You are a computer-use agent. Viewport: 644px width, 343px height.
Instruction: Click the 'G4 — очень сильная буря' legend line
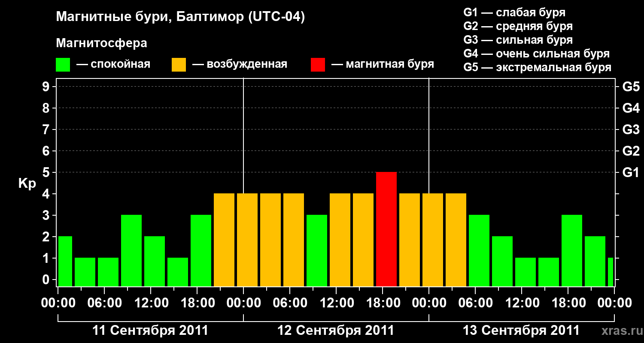point(536,54)
